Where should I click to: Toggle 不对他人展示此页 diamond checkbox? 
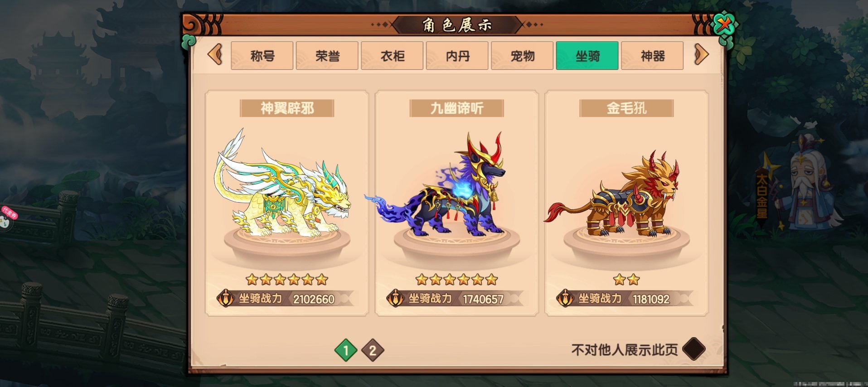693,349
